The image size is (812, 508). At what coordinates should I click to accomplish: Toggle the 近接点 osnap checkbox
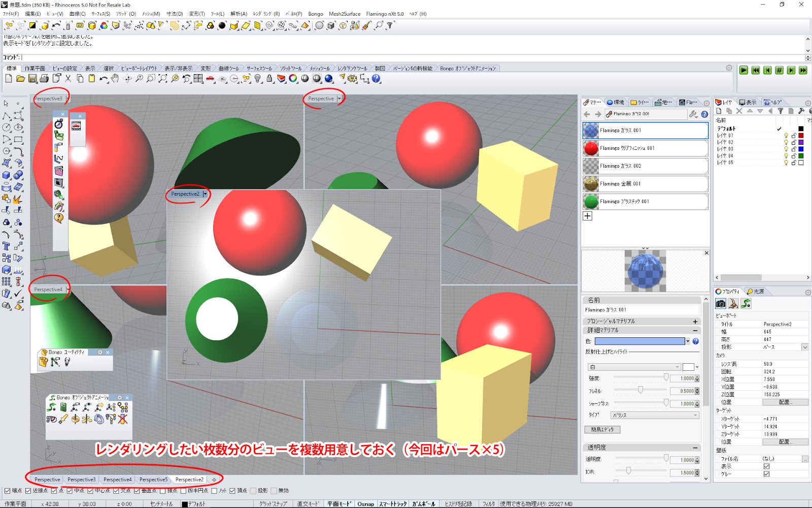point(28,491)
